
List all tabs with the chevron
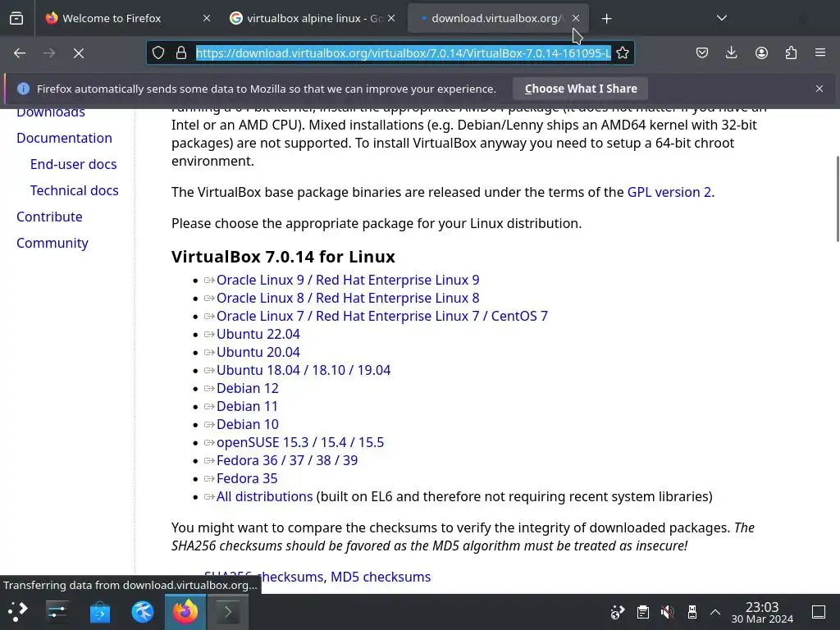point(722,18)
